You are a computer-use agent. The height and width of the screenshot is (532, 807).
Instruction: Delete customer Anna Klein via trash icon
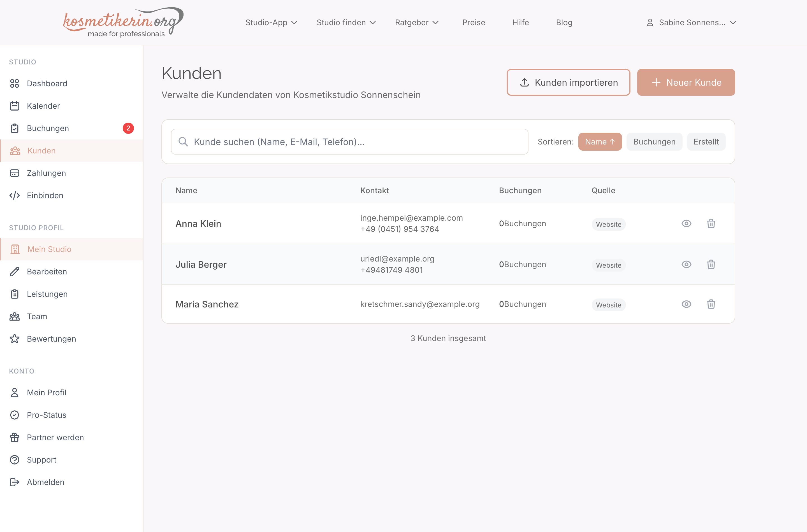711,223
